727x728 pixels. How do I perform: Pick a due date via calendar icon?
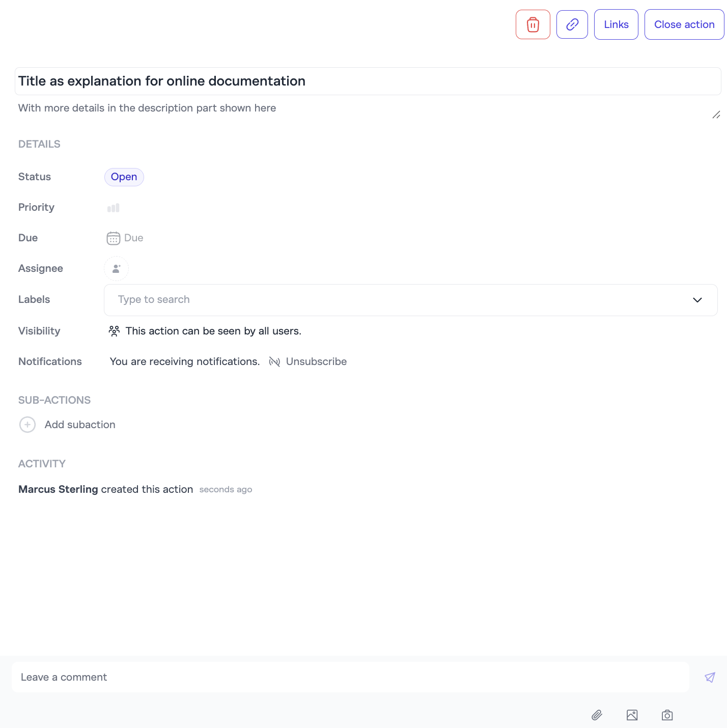[113, 238]
